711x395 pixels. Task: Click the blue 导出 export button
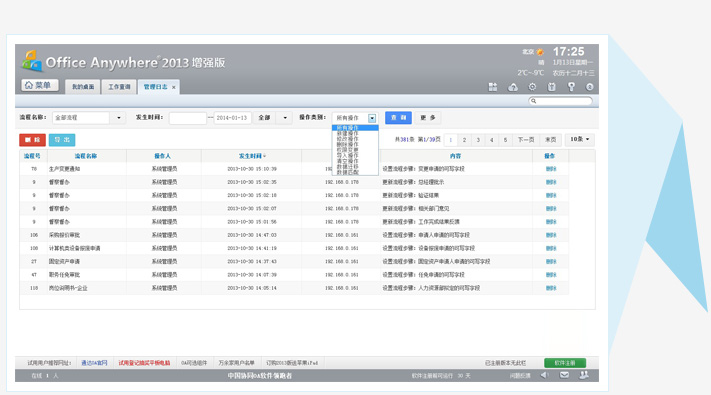pos(62,140)
